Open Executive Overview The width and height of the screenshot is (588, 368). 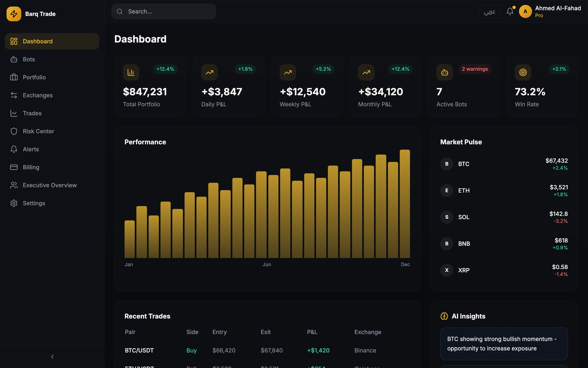click(52, 185)
